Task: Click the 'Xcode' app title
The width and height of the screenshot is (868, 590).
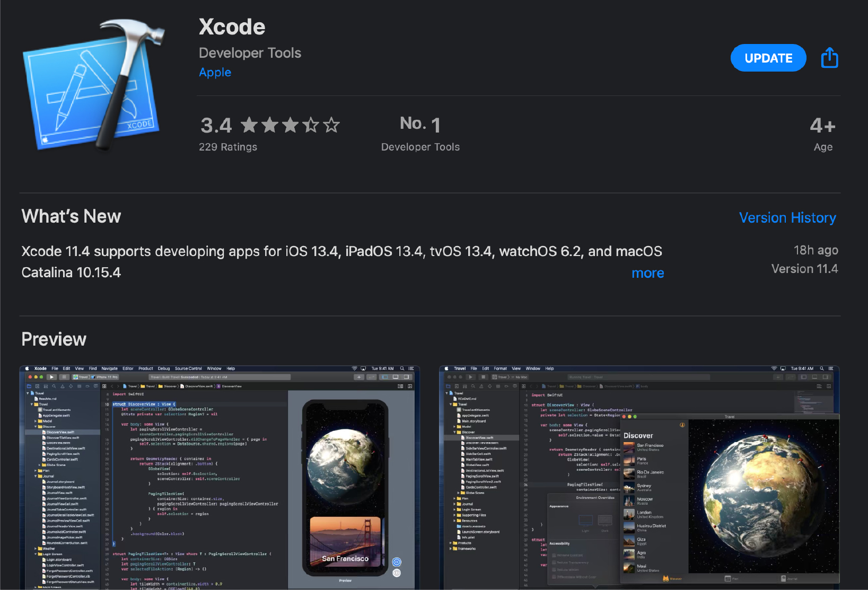Action: coord(232,27)
